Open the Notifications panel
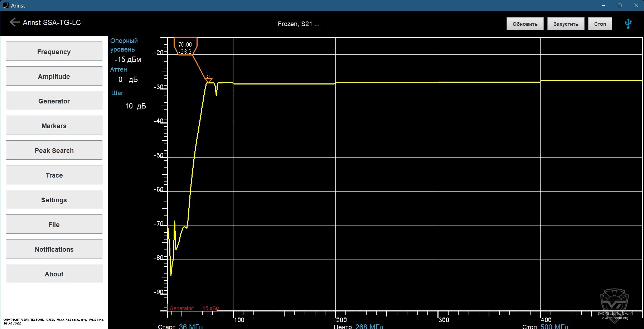Viewport: 644px width, 329px height. coord(54,249)
